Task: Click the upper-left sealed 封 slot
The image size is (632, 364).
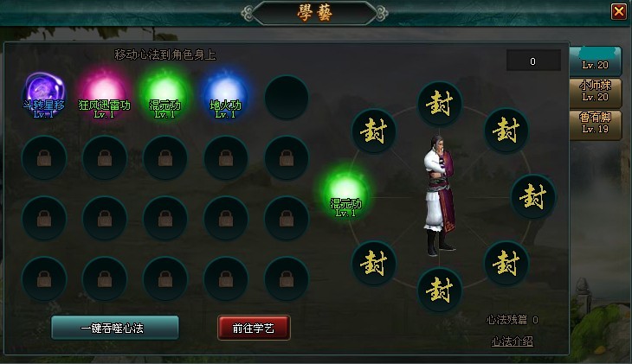Action: 374,131
